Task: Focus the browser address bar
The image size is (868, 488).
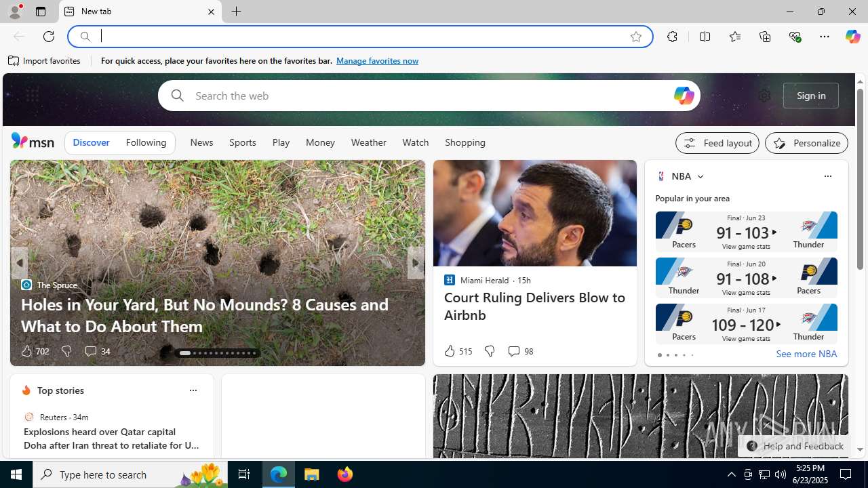Action: 359,37
